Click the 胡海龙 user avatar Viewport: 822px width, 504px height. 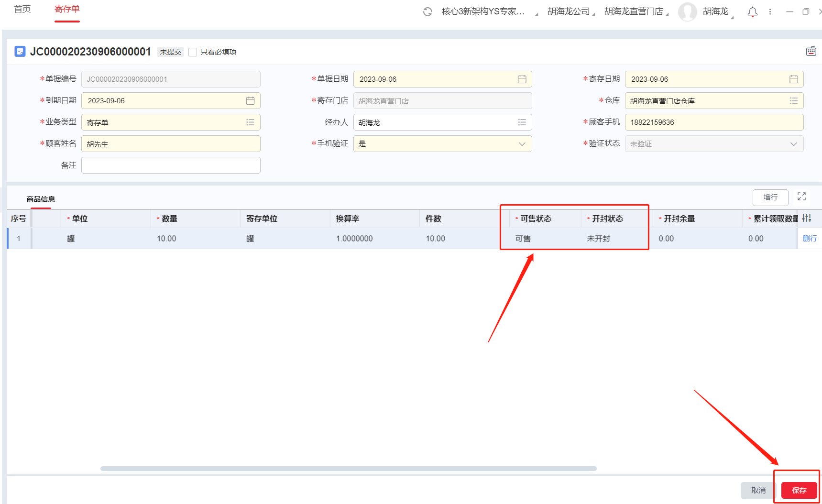[688, 11]
